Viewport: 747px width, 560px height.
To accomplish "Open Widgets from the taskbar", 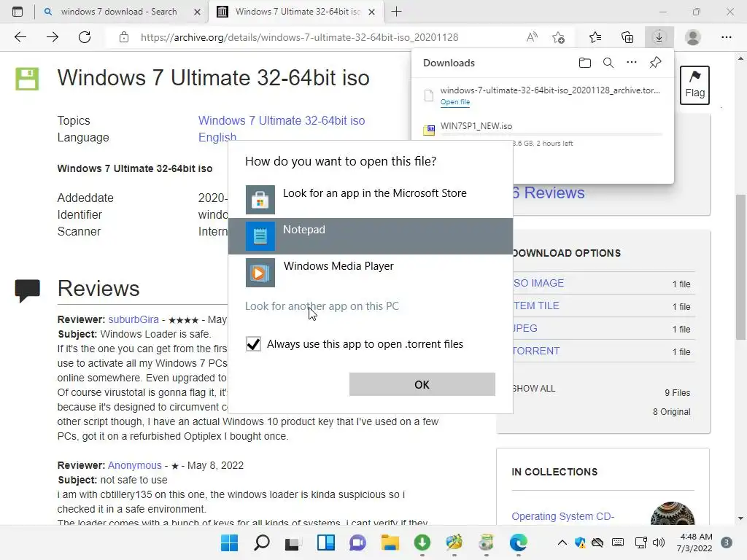I will [326, 542].
